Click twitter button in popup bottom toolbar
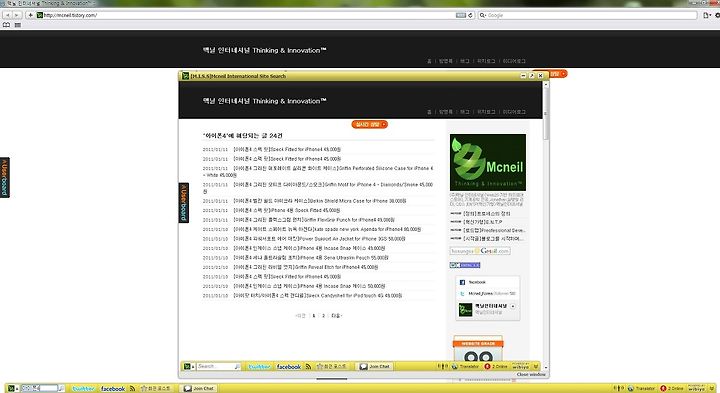The height and width of the screenshot is (393, 720). pyautogui.click(x=259, y=366)
